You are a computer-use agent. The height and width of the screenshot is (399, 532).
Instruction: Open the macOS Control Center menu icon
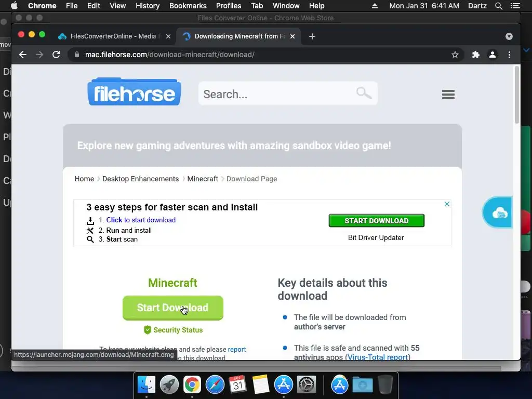tap(515, 6)
